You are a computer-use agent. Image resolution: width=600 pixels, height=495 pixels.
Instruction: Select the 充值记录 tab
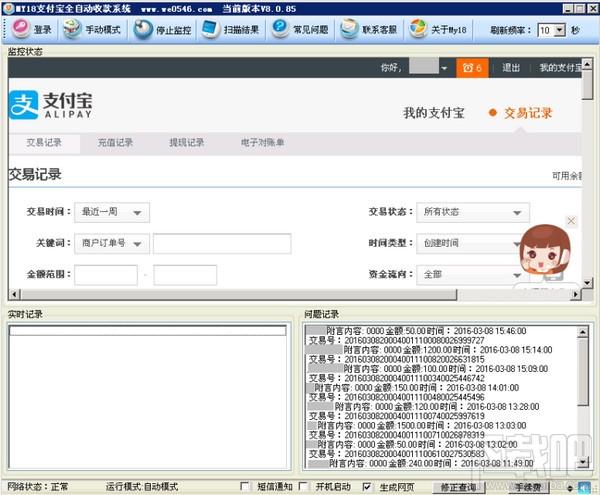point(115,143)
